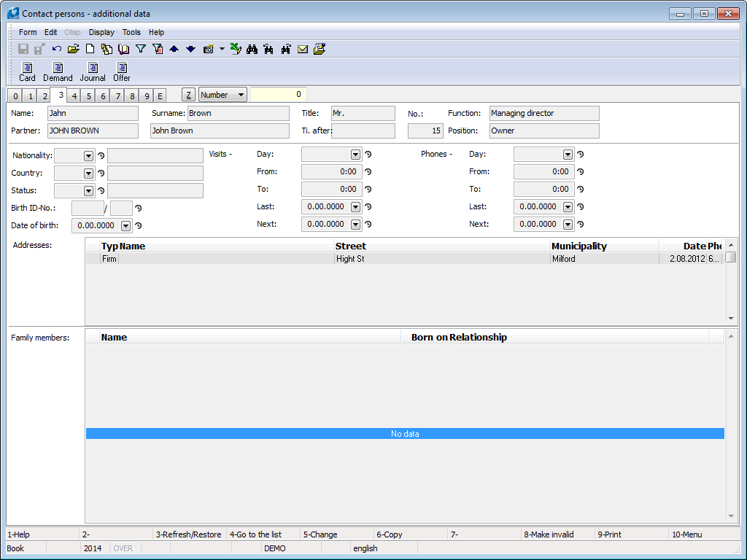This screenshot has width=747, height=560.
Task: Click the binoculars search-next icon
Action: (x=286, y=49)
